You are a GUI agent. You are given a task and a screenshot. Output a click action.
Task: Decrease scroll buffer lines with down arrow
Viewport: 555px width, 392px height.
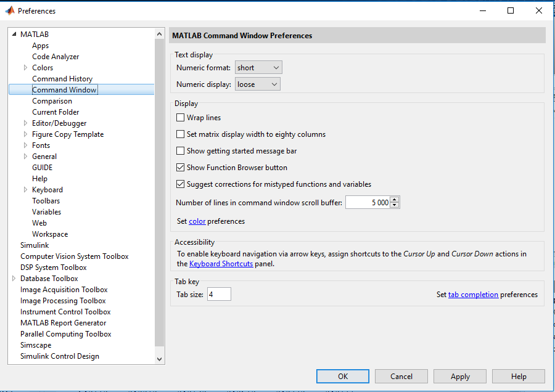[395, 205]
